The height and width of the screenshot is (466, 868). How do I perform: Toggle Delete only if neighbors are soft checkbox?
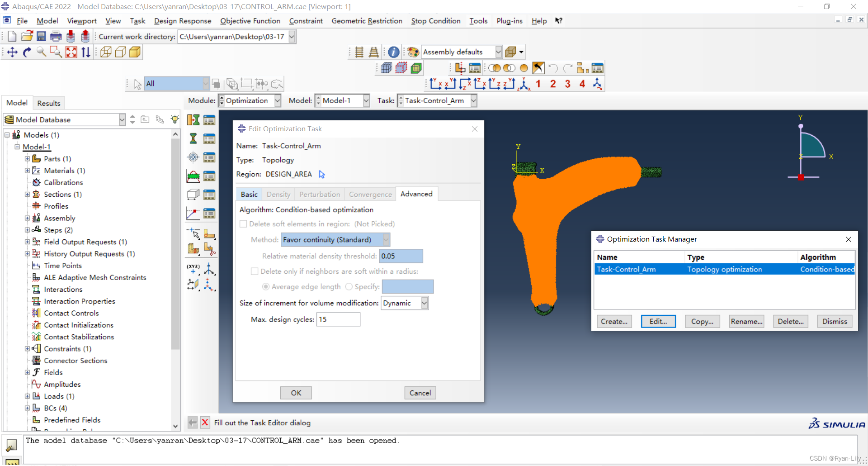(255, 271)
